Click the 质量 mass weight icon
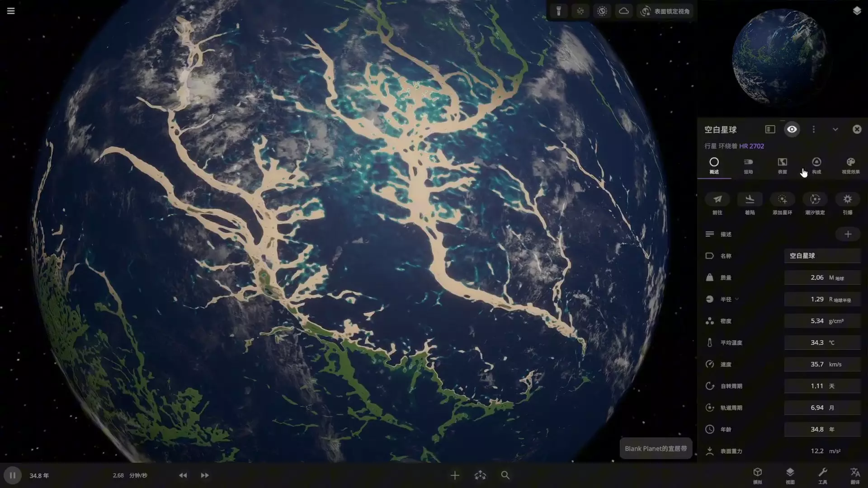The height and width of the screenshot is (488, 868). tap(710, 277)
